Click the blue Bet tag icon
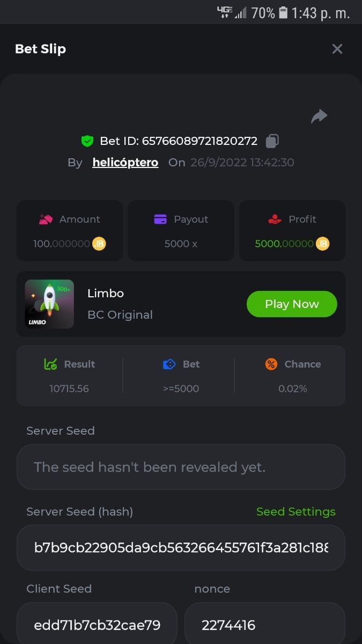The image size is (362, 644). pos(169,364)
